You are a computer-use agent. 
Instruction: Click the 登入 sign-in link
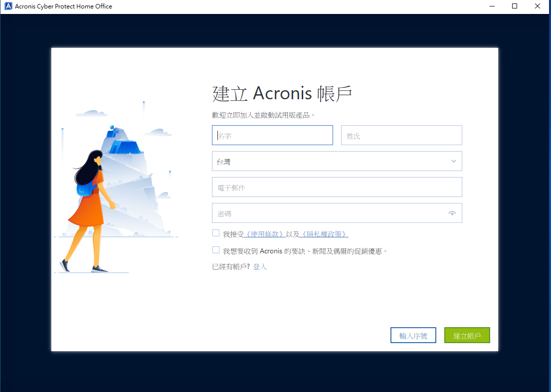point(260,267)
